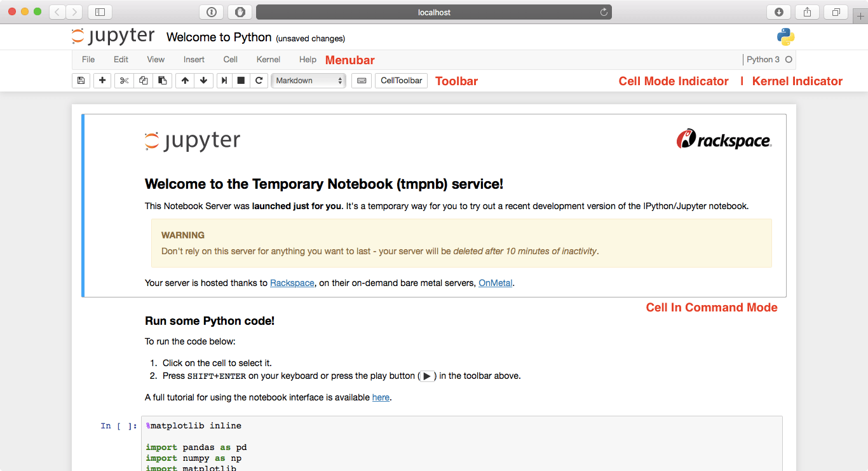
Task: Run the current cell with the play icon
Action: 224,80
